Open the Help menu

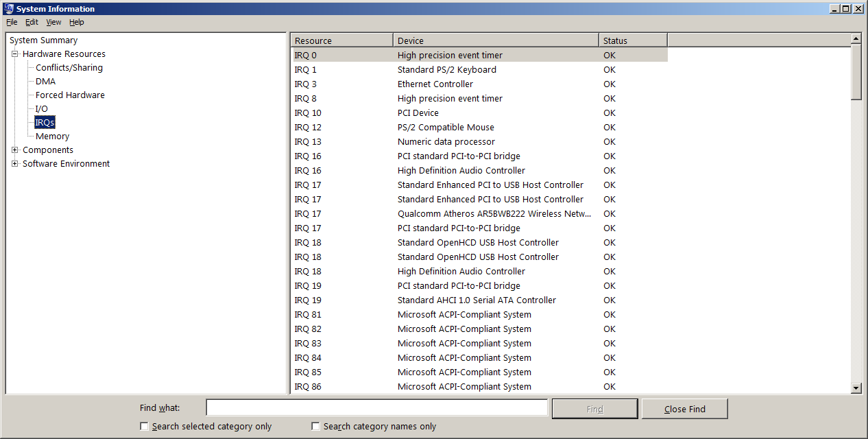(76, 22)
